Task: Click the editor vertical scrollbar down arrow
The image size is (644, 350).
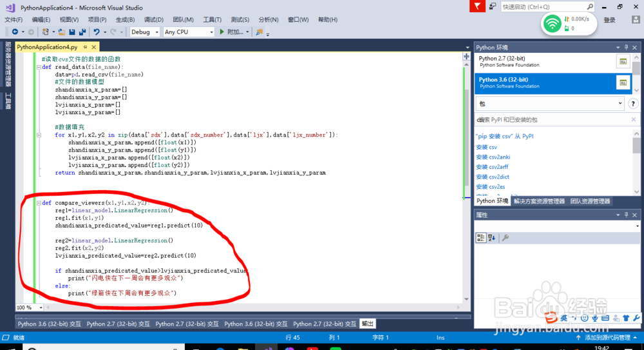Action: click(466, 299)
